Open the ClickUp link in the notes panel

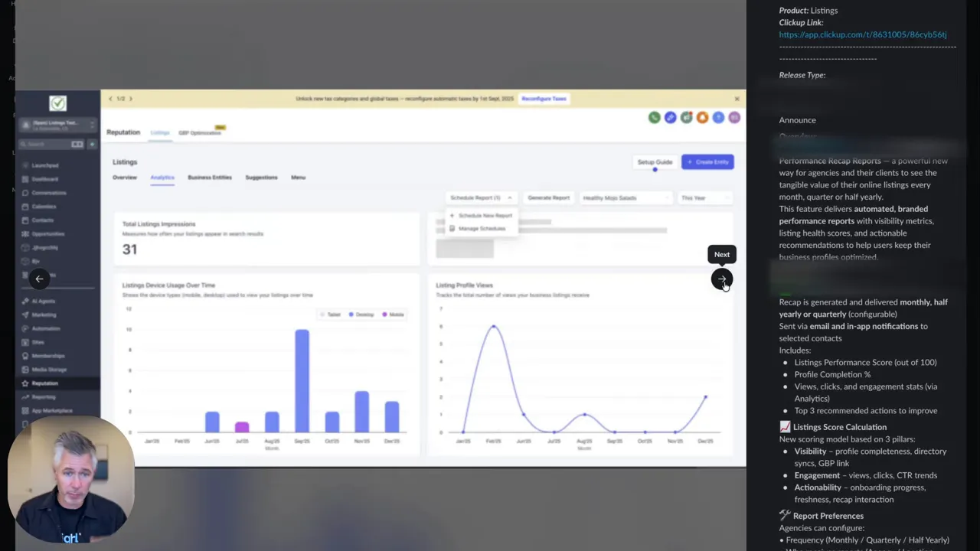pyautogui.click(x=863, y=34)
